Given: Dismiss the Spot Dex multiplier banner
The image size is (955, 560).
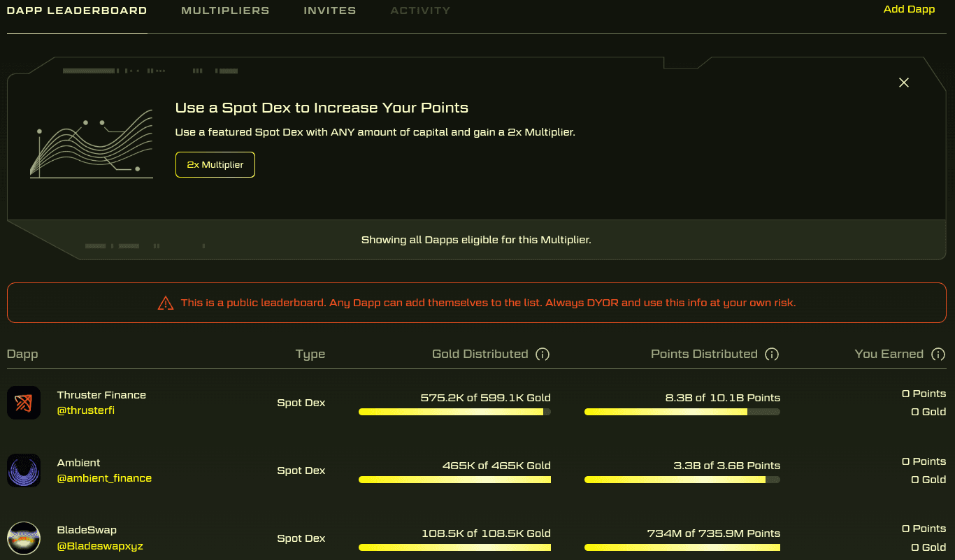Looking at the screenshot, I should [x=904, y=82].
